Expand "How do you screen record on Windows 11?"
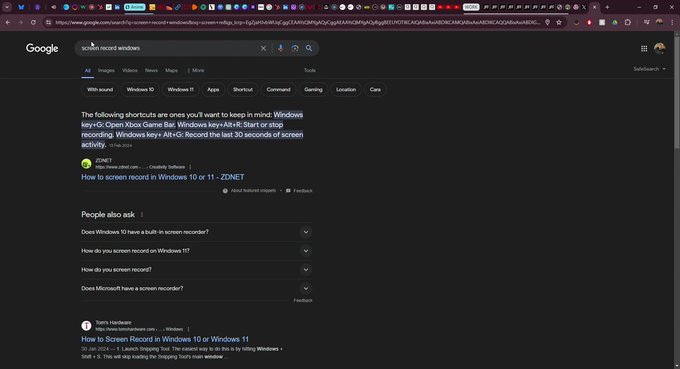Viewport: 680px width, 369px height. [196, 251]
